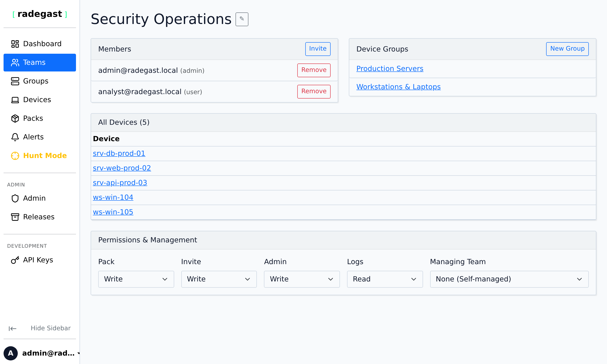Open the Workstations & Laptops link
This screenshot has width=607, height=364.
[398, 87]
